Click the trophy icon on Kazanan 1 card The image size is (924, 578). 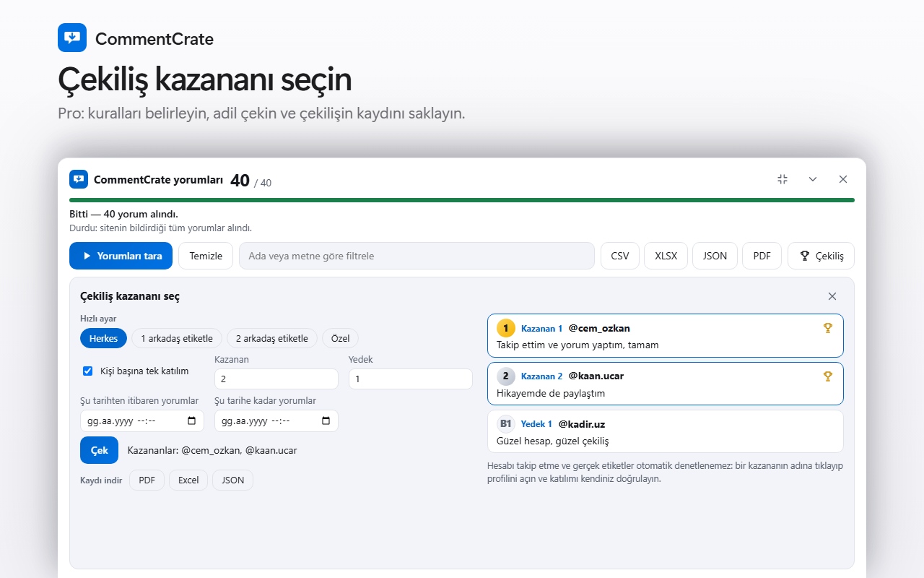pos(828,328)
